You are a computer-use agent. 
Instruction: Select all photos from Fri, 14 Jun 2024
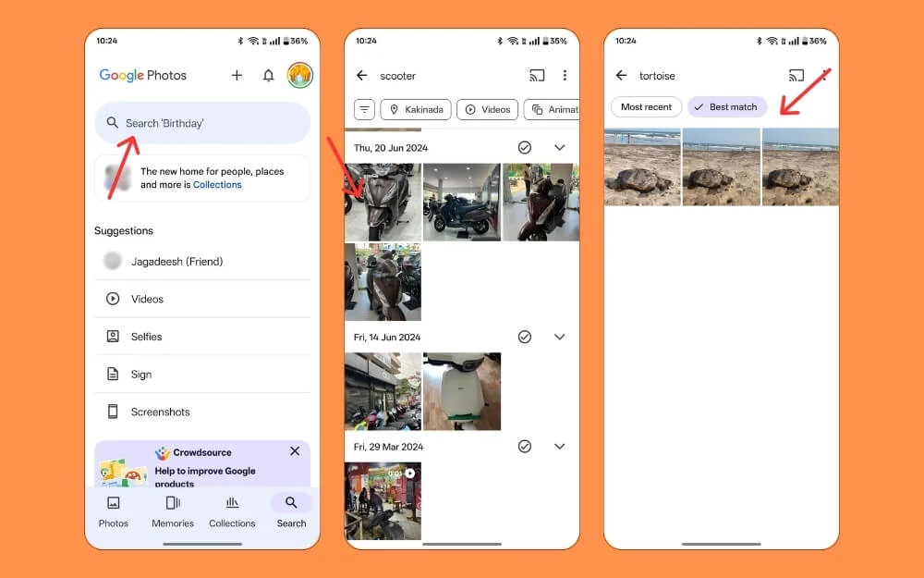point(525,338)
